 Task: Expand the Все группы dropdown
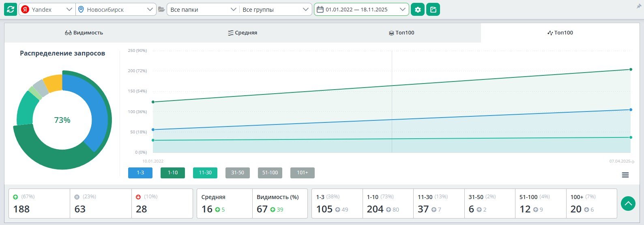(x=276, y=9)
